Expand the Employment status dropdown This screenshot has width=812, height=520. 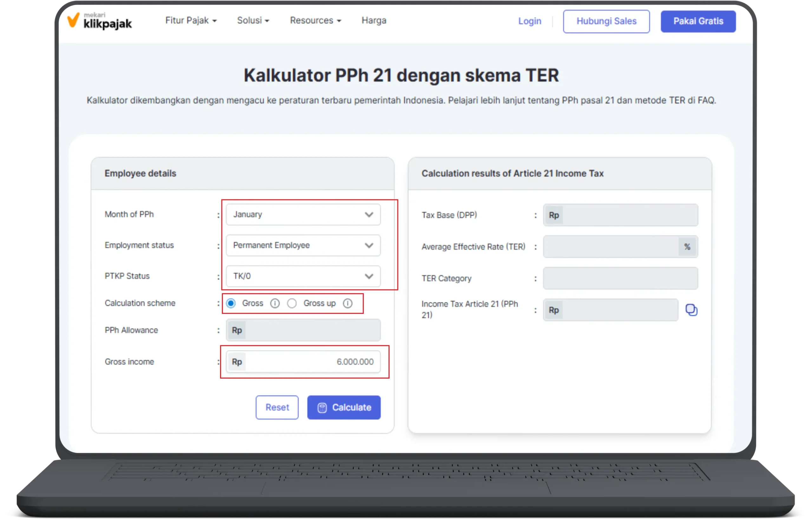[302, 245]
